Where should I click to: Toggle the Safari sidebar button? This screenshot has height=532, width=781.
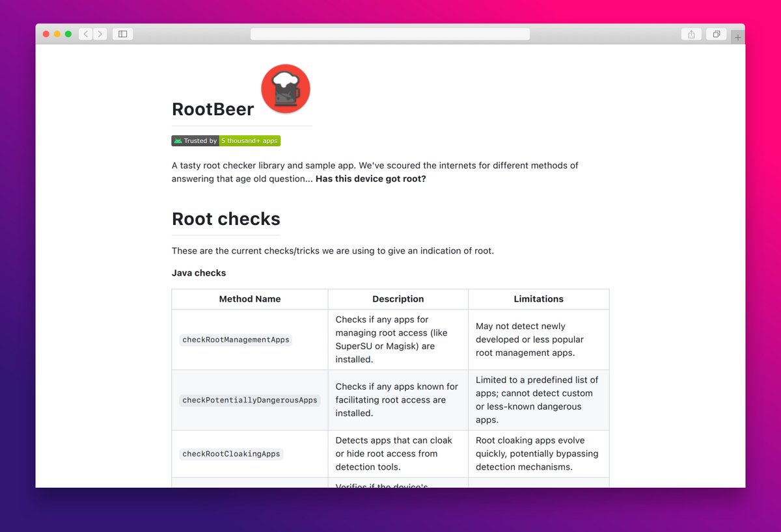(x=122, y=34)
